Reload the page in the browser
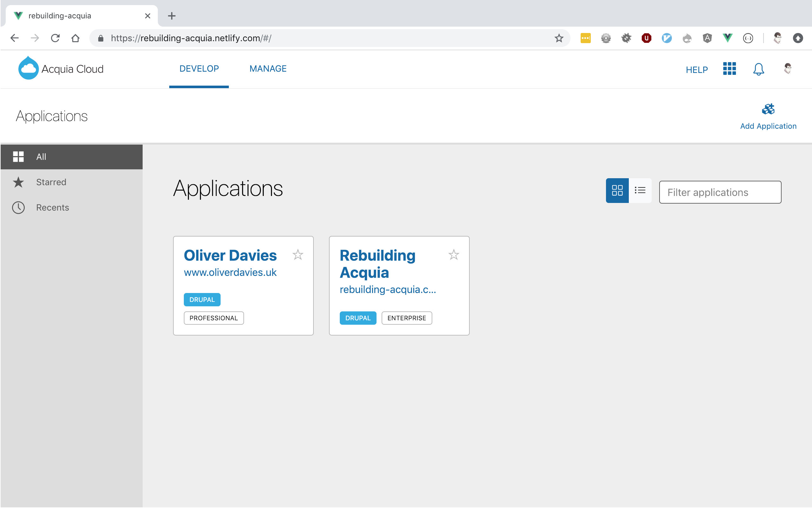812x508 pixels. click(55, 38)
